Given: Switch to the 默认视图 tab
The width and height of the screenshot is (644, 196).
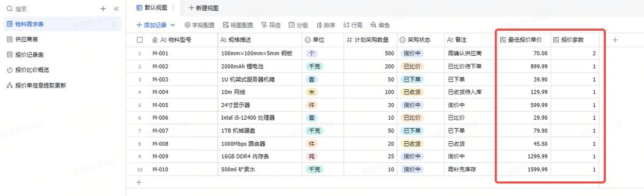Looking at the screenshot, I should click(x=152, y=8).
